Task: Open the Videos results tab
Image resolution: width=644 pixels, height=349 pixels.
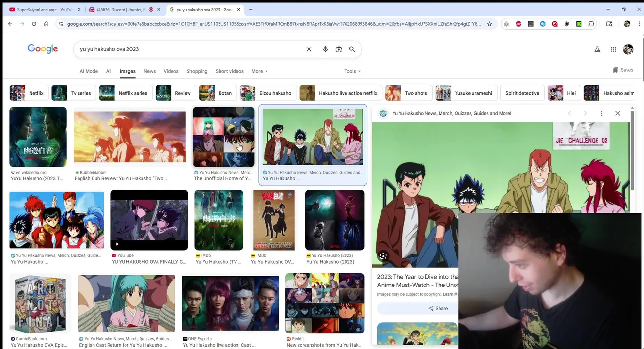Action: [x=171, y=71]
